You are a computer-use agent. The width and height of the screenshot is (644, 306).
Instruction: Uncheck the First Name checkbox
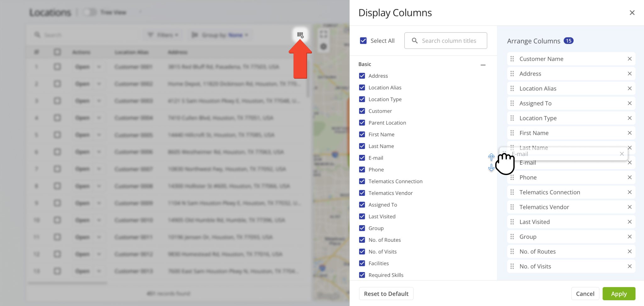tap(362, 134)
